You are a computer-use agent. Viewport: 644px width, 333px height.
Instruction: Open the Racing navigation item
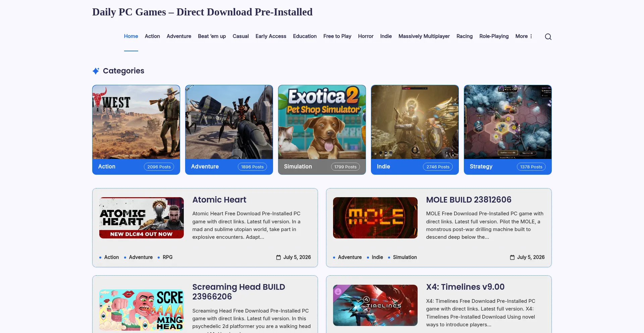pyautogui.click(x=464, y=36)
